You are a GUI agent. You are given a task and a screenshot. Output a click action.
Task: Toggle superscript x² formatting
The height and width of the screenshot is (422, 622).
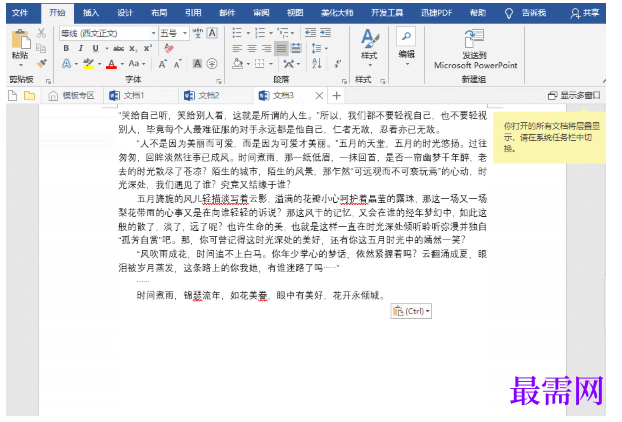pyautogui.click(x=148, y=48)
